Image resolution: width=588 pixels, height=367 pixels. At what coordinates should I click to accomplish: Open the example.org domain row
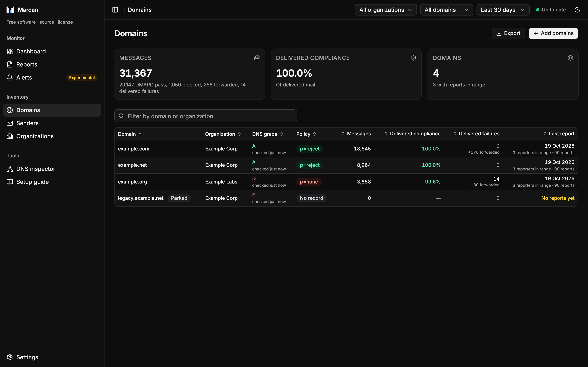[346, 182]
